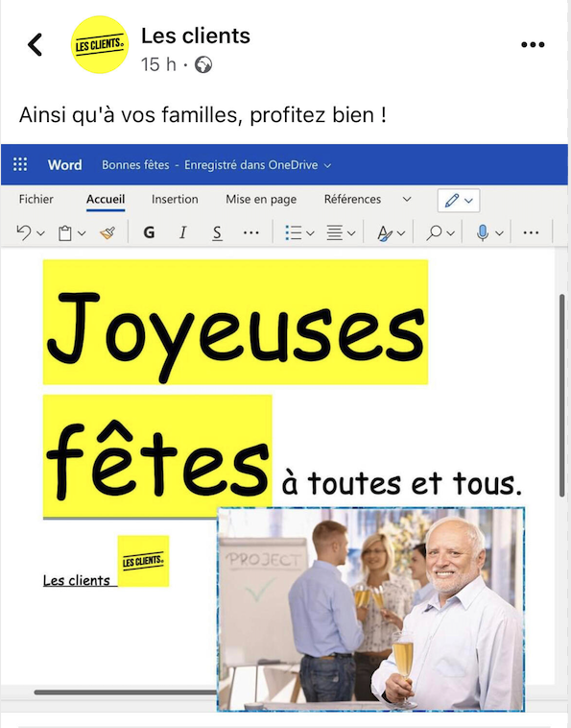The width and height of the screenshot is (571, 728).
Task: Switch to the Mise en page tab
Action: click(261, 199)
